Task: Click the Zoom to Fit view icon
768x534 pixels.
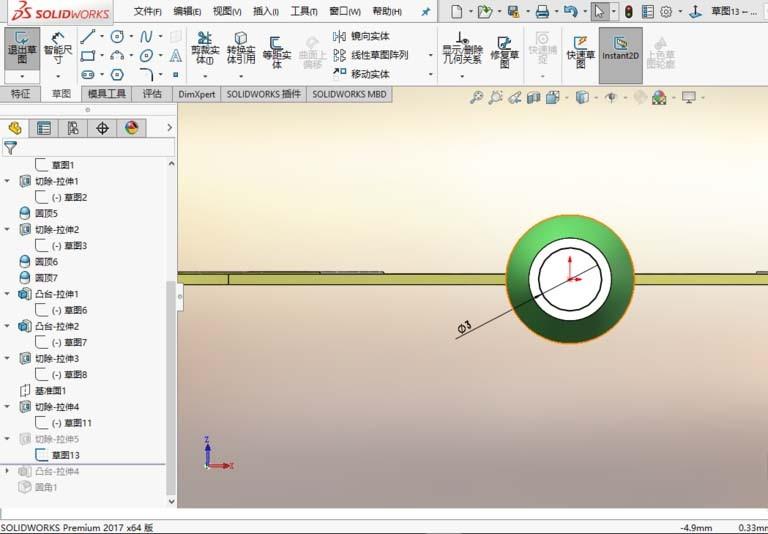Action: [x=476, y=97]
